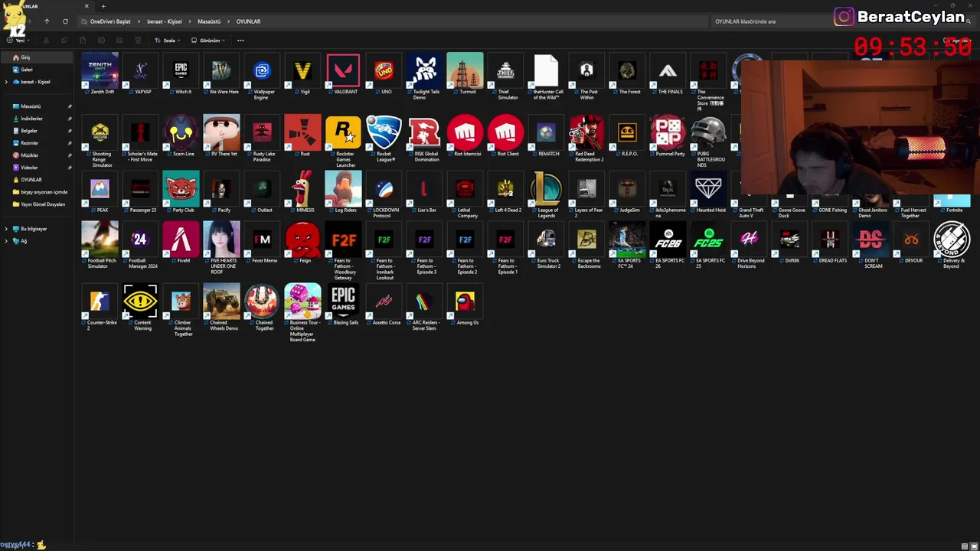Open the UNO game shortcut

pyautogui.click(x=384, y=73)
